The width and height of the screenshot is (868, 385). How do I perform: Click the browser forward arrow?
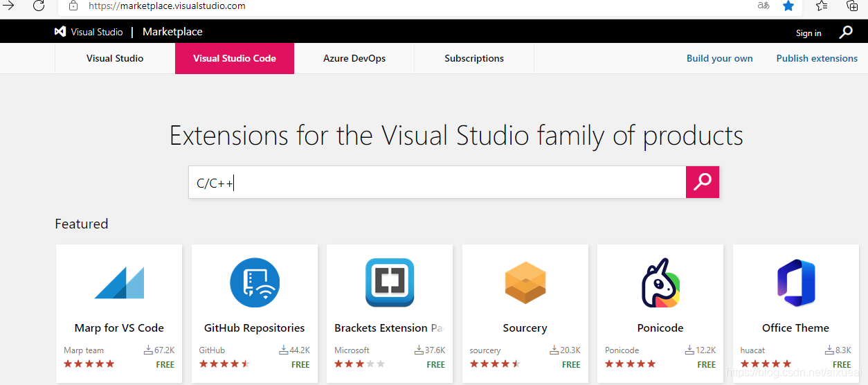point(8,6)
